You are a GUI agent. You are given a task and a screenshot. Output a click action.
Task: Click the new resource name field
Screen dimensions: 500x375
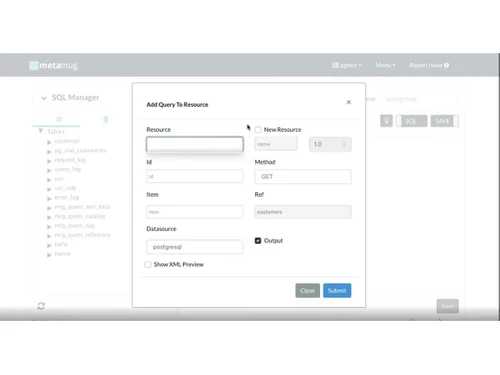pyautogui.click(x=276, y=144)
